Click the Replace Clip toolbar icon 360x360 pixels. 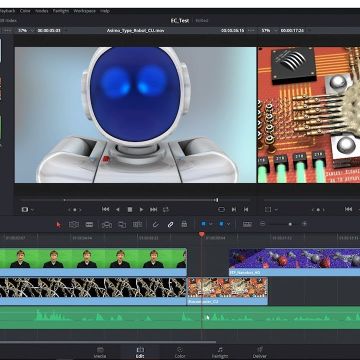pos(137,224)
